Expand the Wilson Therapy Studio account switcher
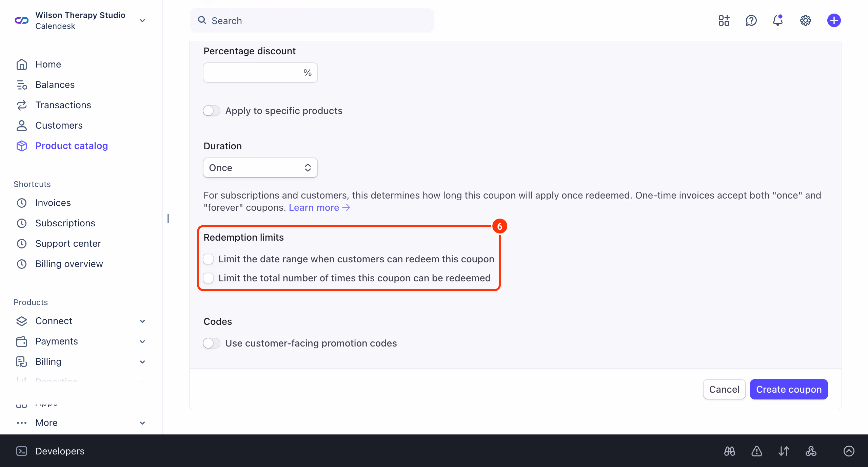868x467 pixels. pos(143,21)
